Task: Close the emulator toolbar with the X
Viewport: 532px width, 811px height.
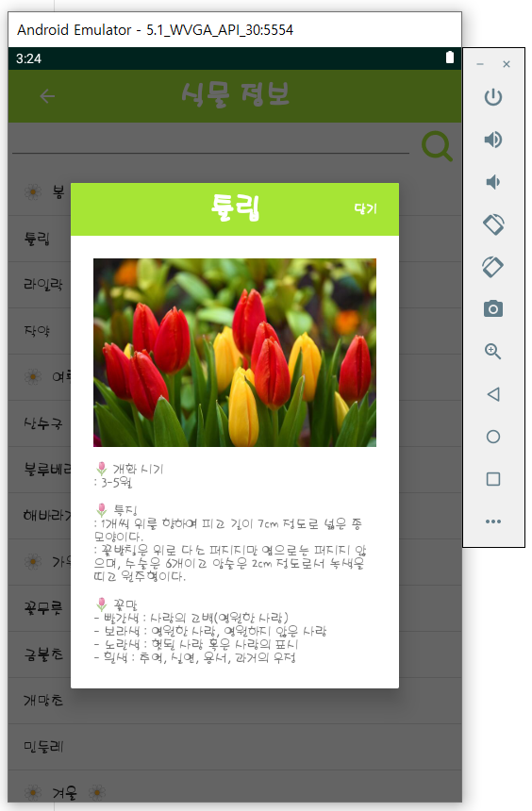Action: point(507,64)
